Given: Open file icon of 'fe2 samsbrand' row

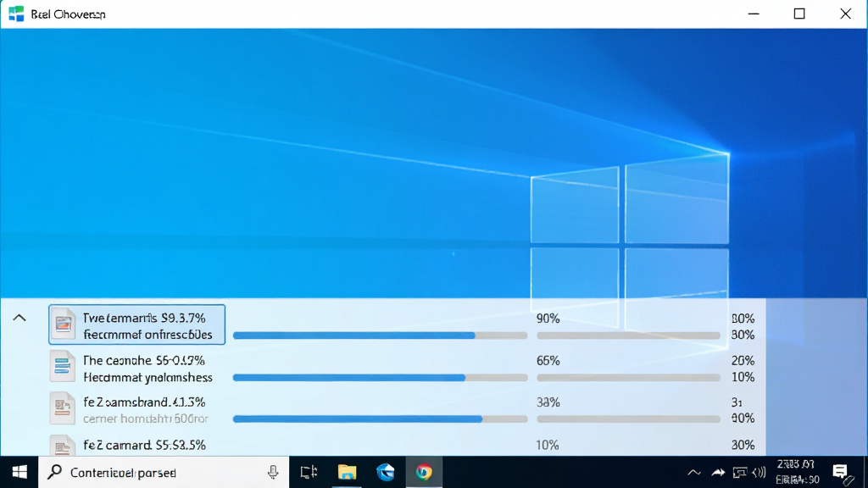Looking at the screenshot, I should point(63,408).
